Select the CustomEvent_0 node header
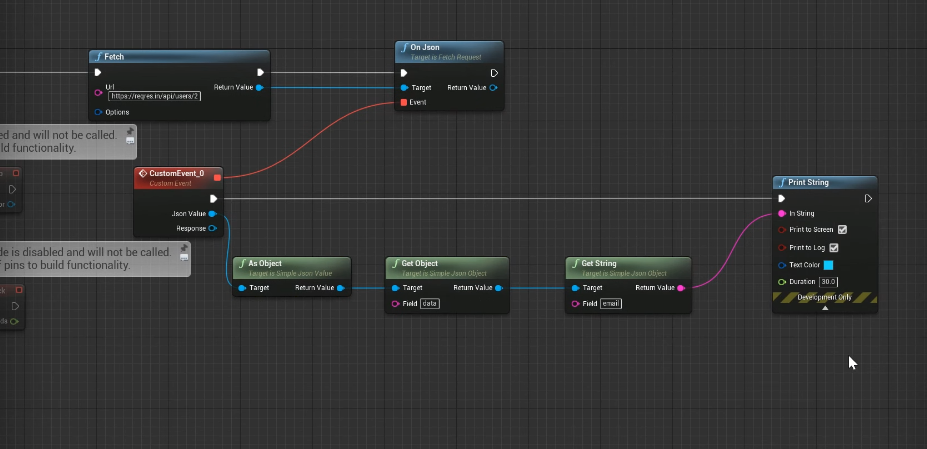Screen dimensions: 927x449 click(x=176, y=173)
